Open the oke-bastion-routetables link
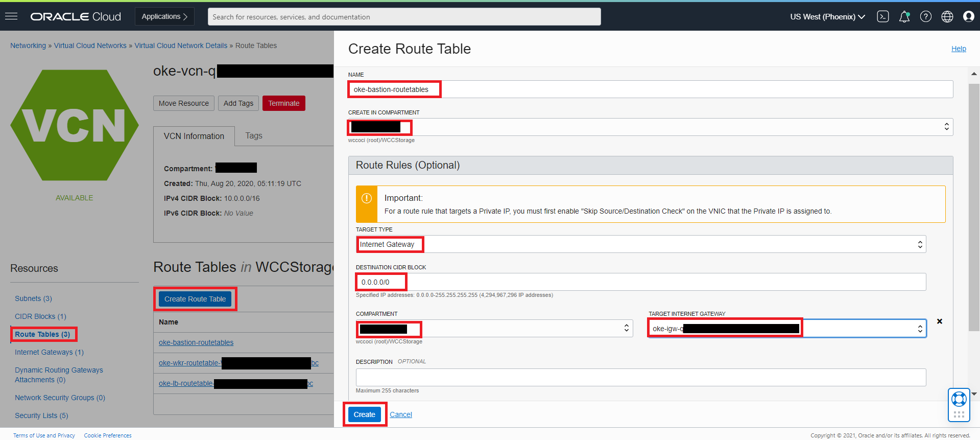 [196, 342]
